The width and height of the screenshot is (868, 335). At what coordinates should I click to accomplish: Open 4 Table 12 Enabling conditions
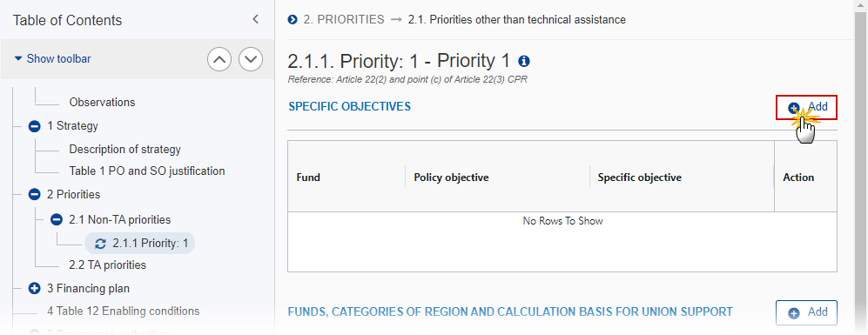[x=123, y=312]
